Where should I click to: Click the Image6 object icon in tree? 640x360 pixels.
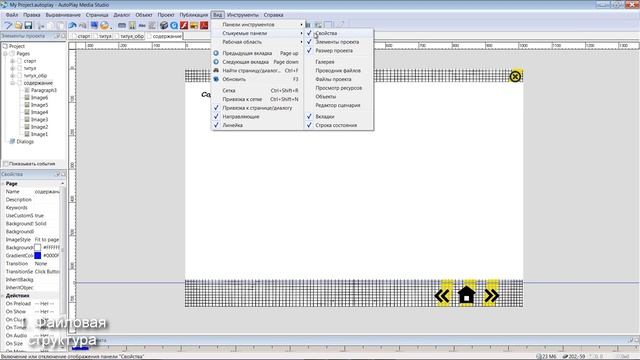(27, 98)
